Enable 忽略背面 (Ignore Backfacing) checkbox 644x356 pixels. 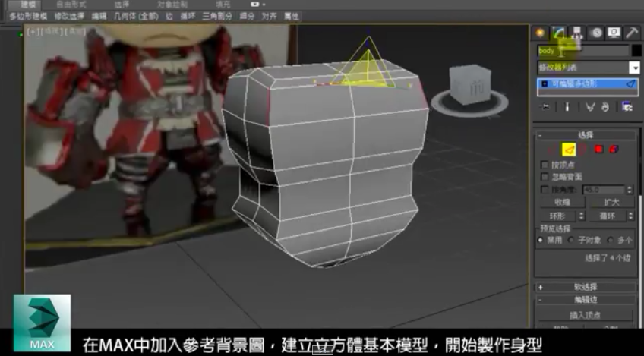pyautogui.click(x=545, y=177)
